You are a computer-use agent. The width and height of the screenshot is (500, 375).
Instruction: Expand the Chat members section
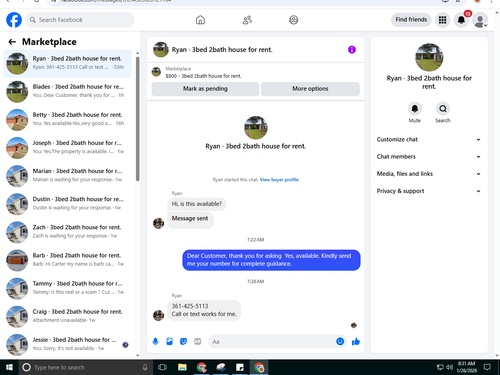429,157
